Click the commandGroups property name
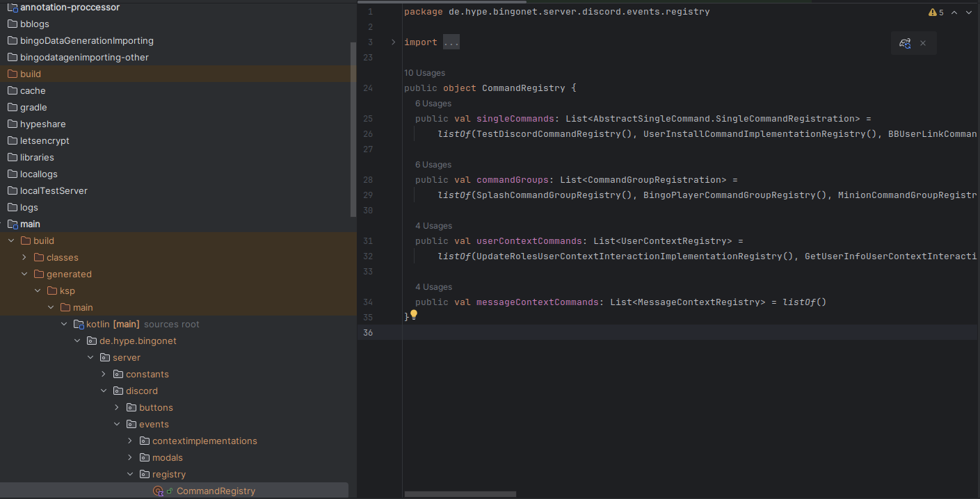The width and height of the screenshot is (980, 499). 513,180
